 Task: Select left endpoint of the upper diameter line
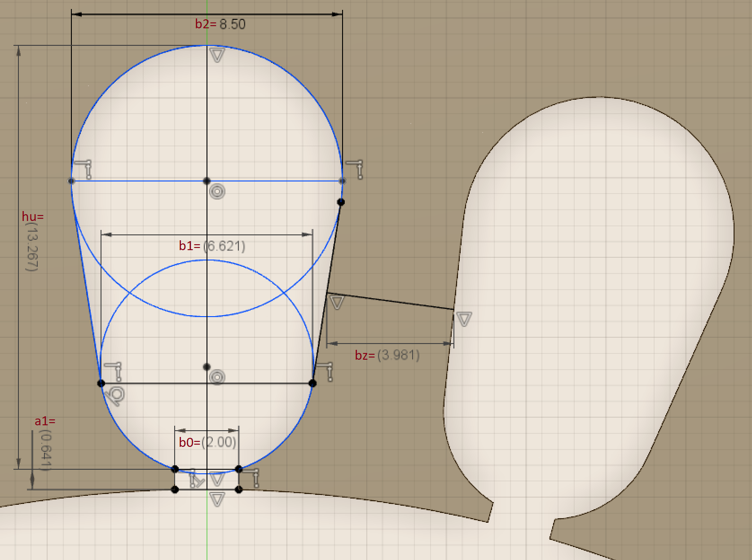(x=71, y=181)
